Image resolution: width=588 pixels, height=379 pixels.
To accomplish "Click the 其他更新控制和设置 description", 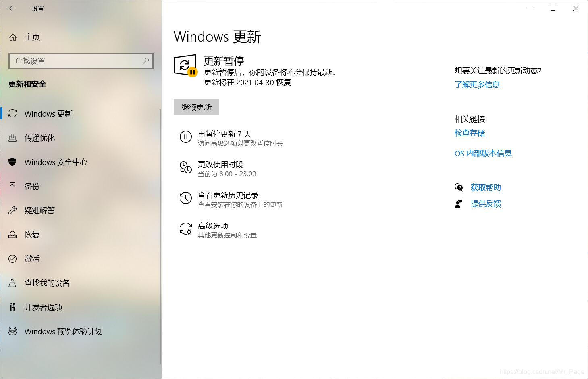I will 227,235.
